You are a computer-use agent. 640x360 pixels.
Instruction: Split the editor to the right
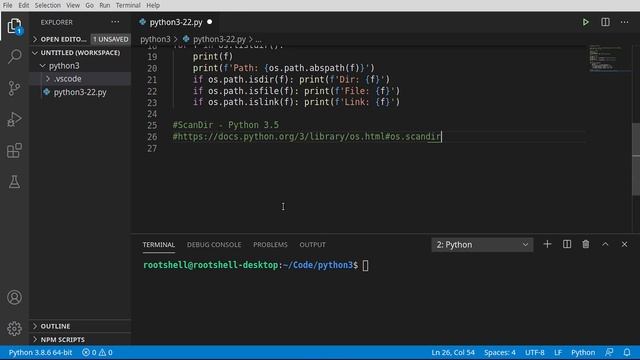[605, 22]
